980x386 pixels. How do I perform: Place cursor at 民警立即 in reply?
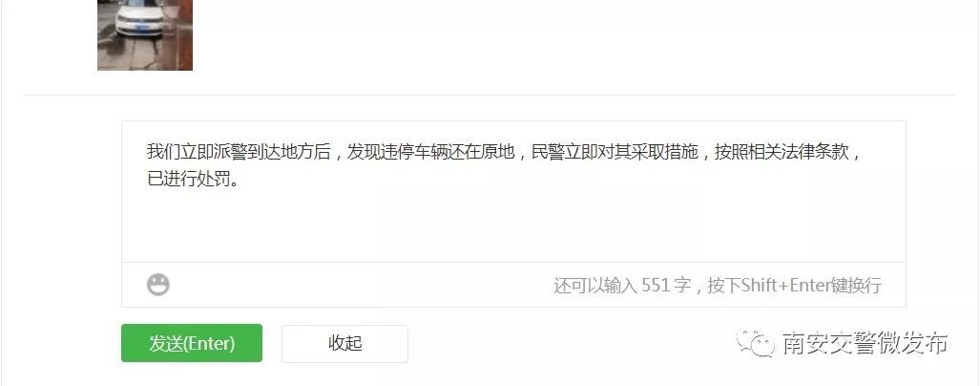(x=565, y=152)
